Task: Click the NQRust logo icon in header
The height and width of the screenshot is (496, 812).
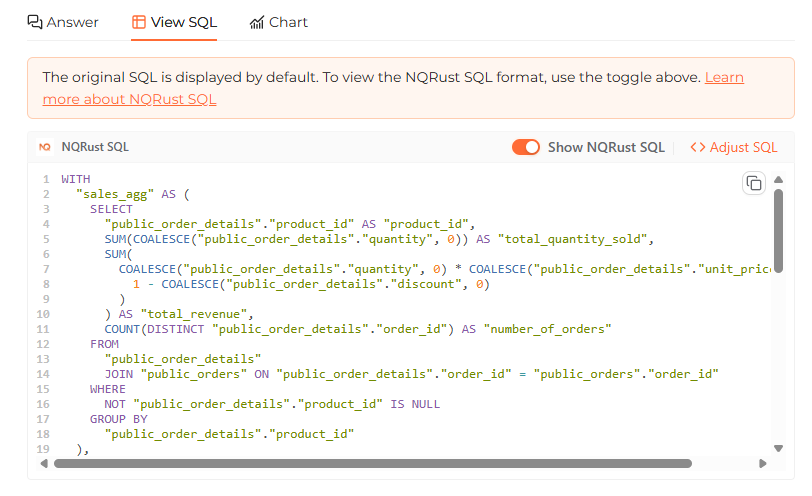Action: pos(45,147)
